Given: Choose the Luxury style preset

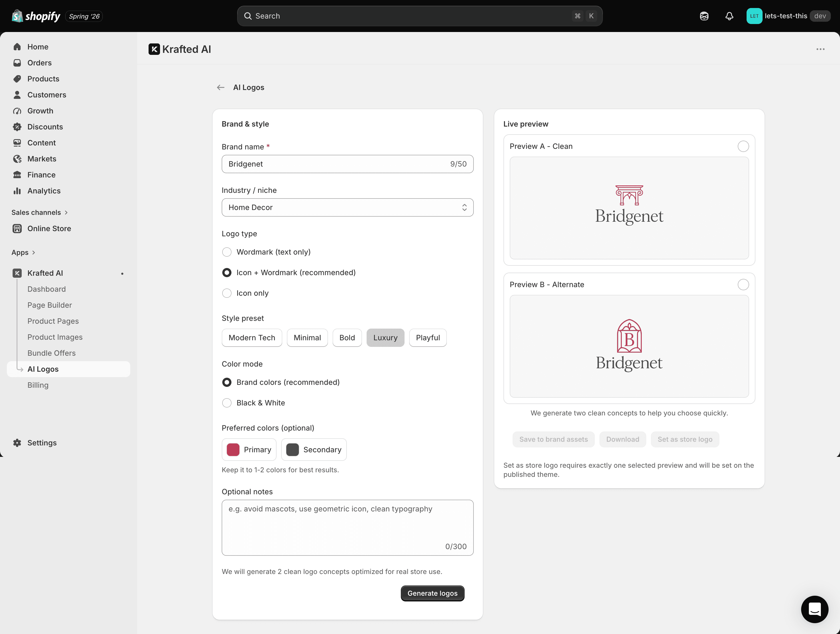Looking at the screenshot, I should tap(385, 337).
